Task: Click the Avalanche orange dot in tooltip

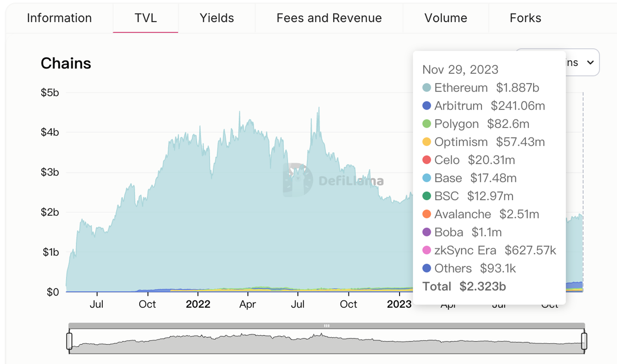Action: coord(427,214)
